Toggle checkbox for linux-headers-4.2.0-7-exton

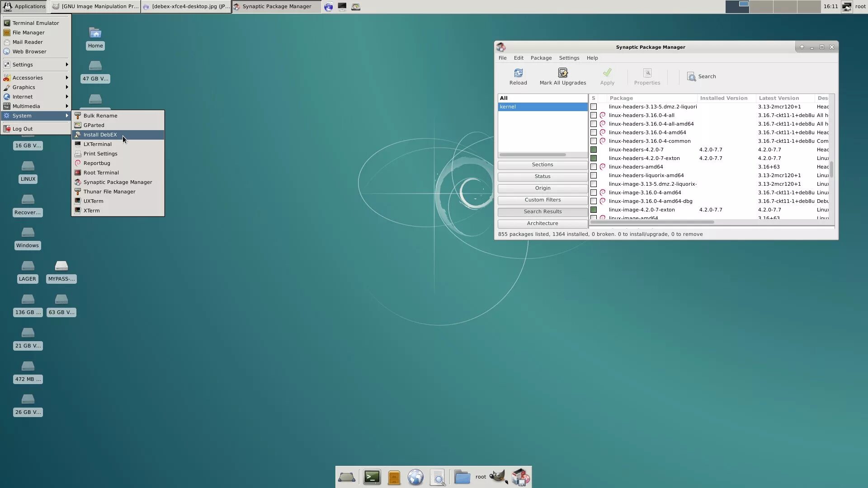pos(594,158)
